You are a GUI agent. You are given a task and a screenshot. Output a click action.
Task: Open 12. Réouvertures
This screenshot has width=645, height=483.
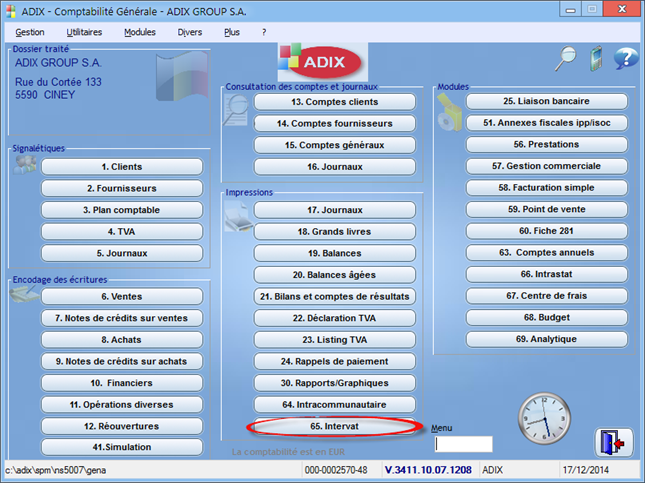click(122, 426)
